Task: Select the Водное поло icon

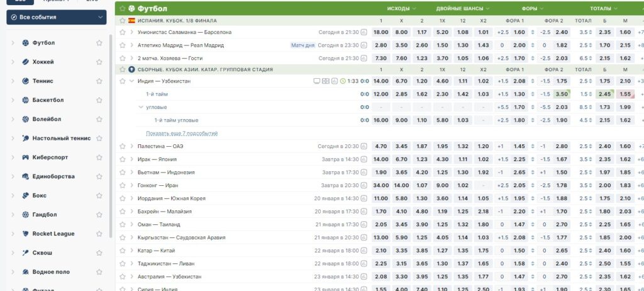Action: (x=25, y=271)
